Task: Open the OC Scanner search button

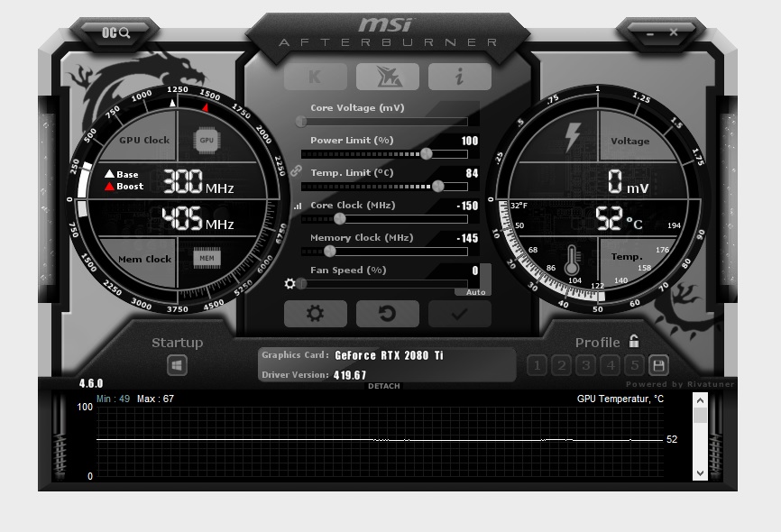Action: coord(115,32)
